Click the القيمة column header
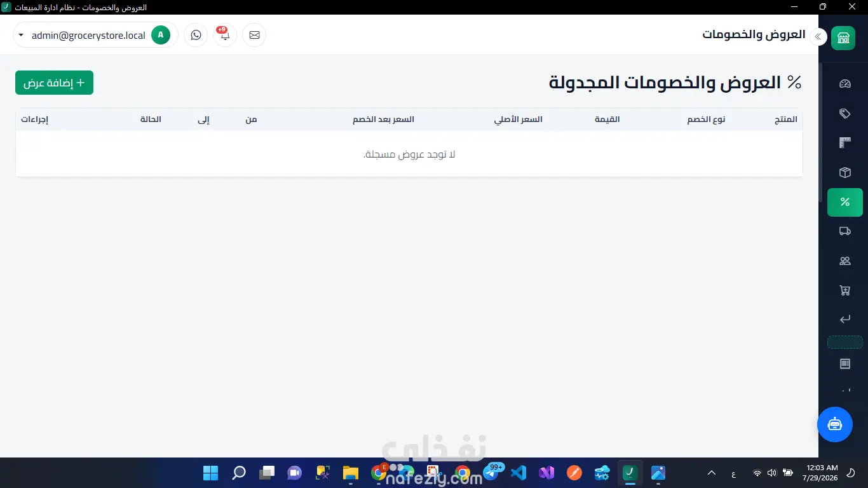The width and height of the screenshot is (868, 488). click(x=607, y=119)
